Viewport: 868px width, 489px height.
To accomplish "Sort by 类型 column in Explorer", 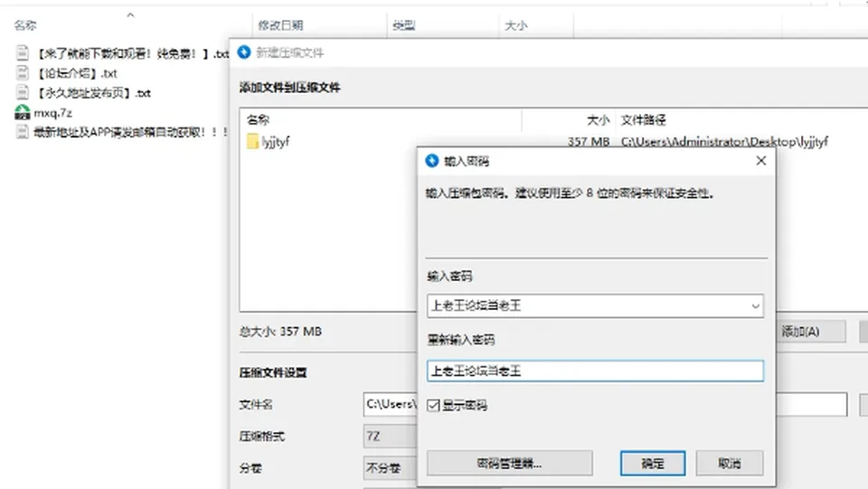I will [x=403, y=25].
